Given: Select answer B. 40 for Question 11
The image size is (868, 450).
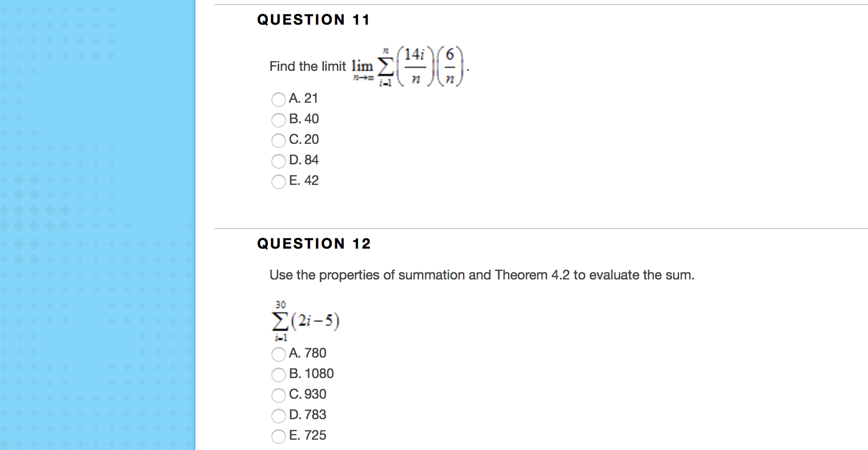Looking at the screenshot, I should pos(278,120).
